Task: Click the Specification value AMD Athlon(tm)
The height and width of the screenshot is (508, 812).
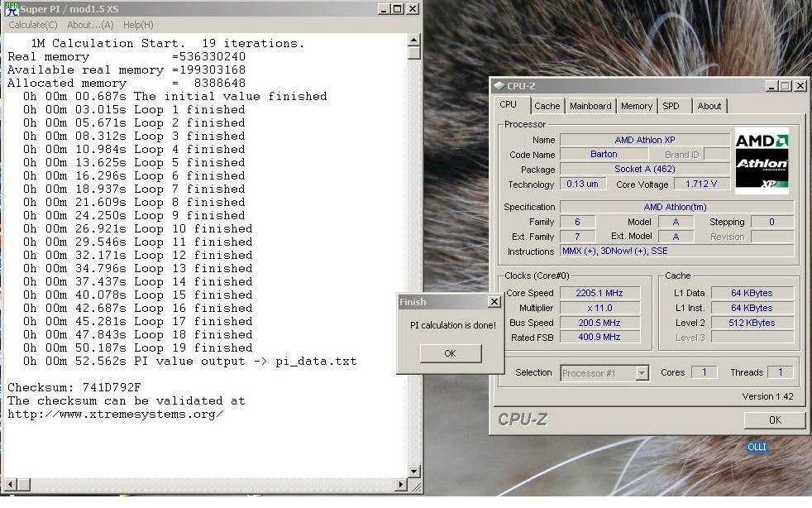Action: point(676,207)
